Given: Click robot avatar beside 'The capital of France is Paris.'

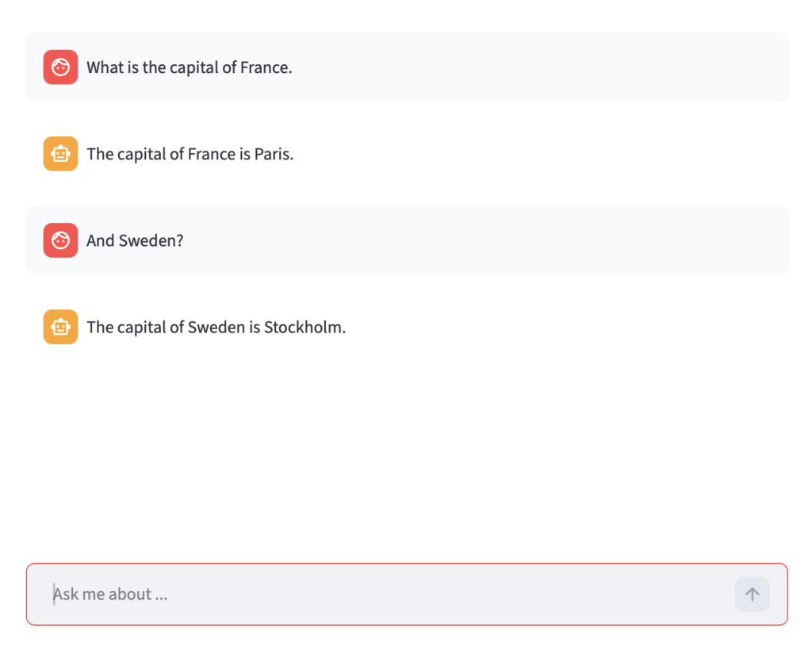Looking at the screenshot, I should click(x=60, y=153).
